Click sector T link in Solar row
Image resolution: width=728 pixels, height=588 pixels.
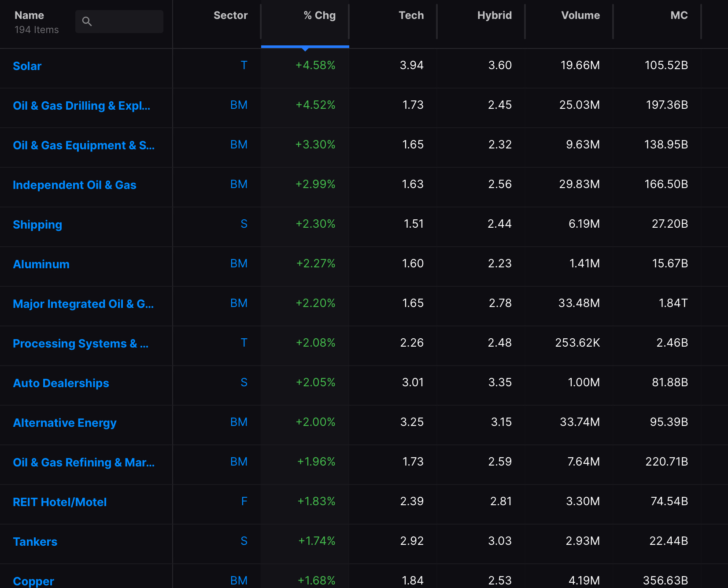click(x=244, y=65)
